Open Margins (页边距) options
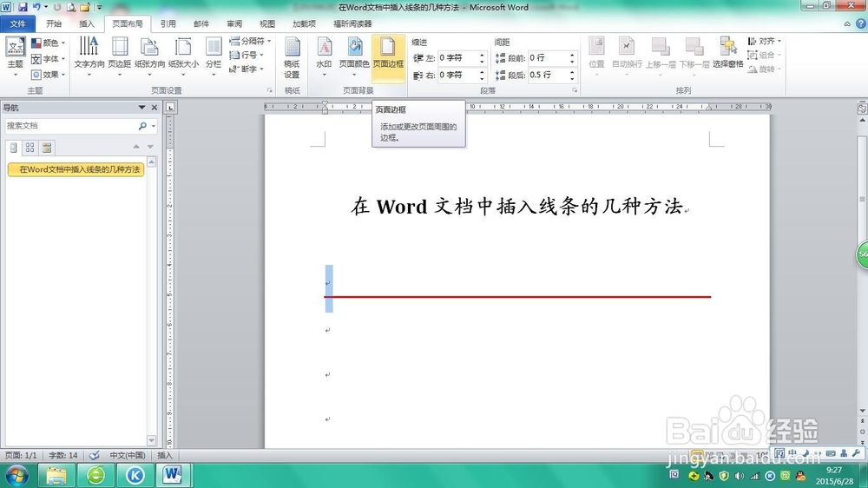Screen dimensions: 868x488 [120, 57]
